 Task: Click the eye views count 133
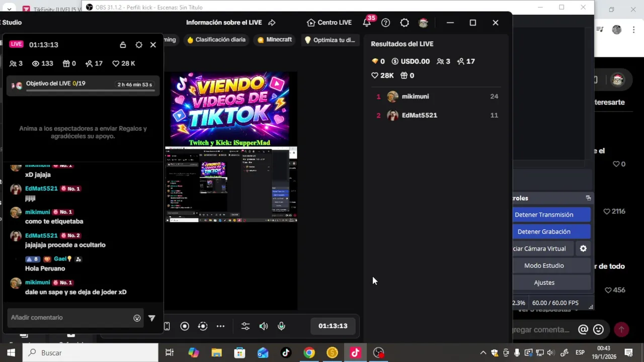[x=42, y=63]
